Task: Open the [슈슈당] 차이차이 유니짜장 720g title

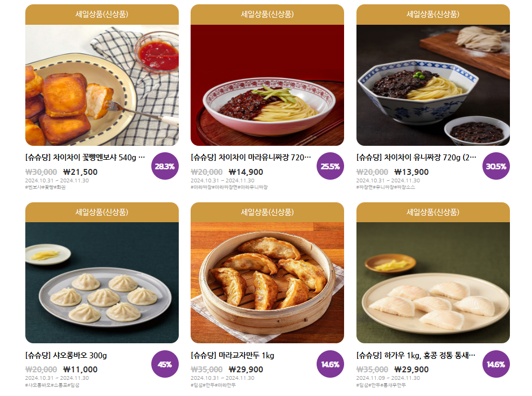Action: pyautogui.click(x=416, y=157)
